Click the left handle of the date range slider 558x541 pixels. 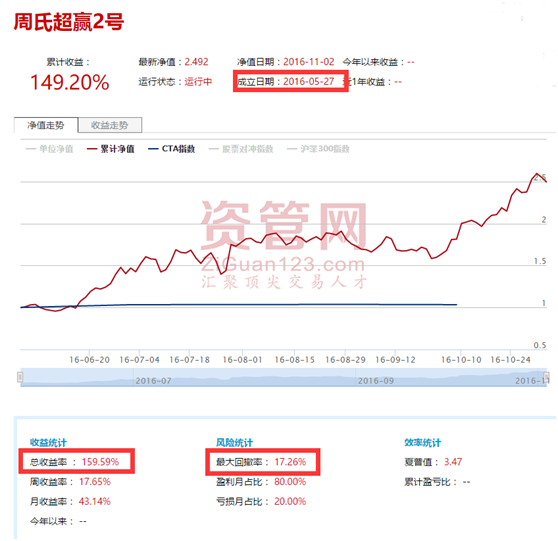click(20, 377)
